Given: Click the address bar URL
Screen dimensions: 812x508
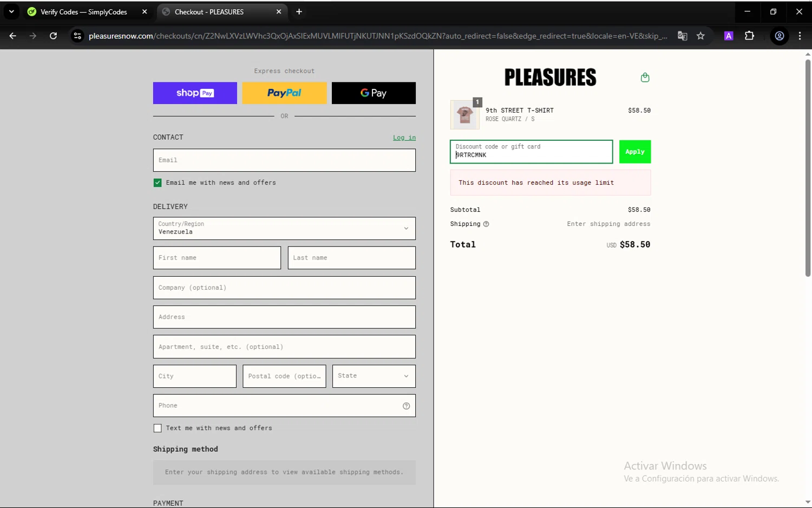Looking at the screenshot, I should [x=377, y=36].
